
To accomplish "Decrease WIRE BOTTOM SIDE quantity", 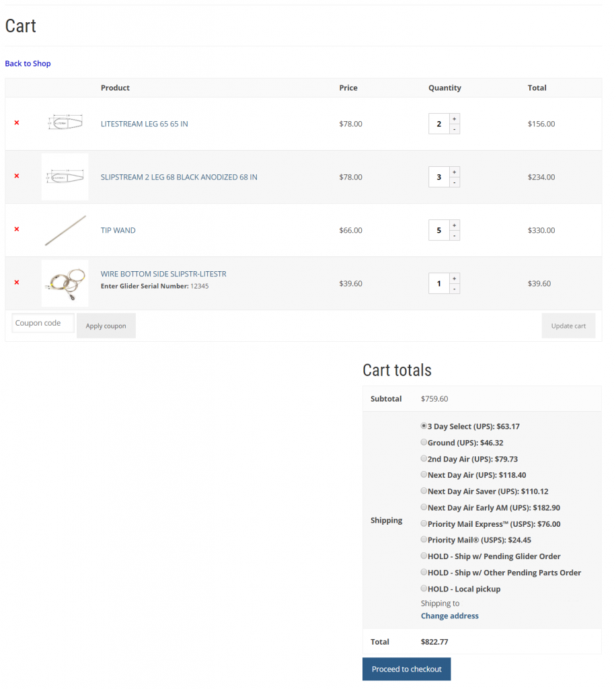I will click(x=455, y=289).
